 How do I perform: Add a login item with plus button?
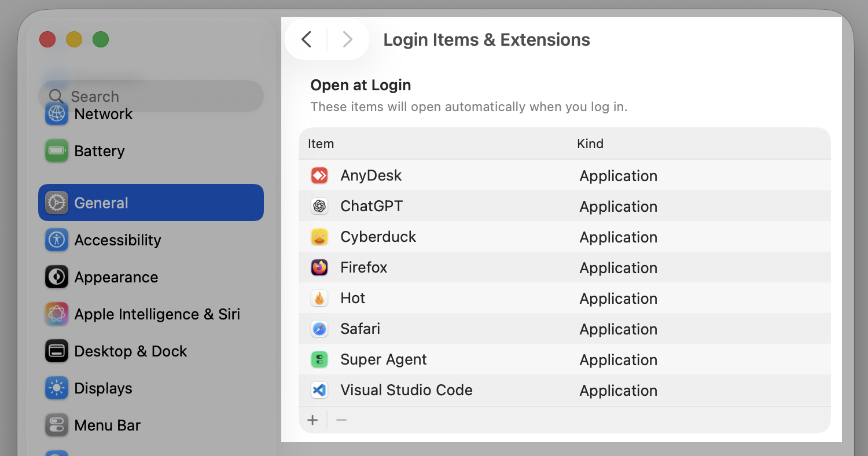312,420
